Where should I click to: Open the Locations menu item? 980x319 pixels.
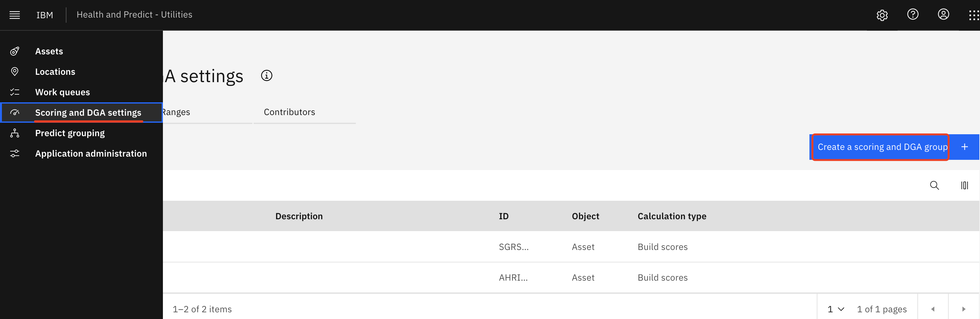pyautogui.click(x=81, y=72)
